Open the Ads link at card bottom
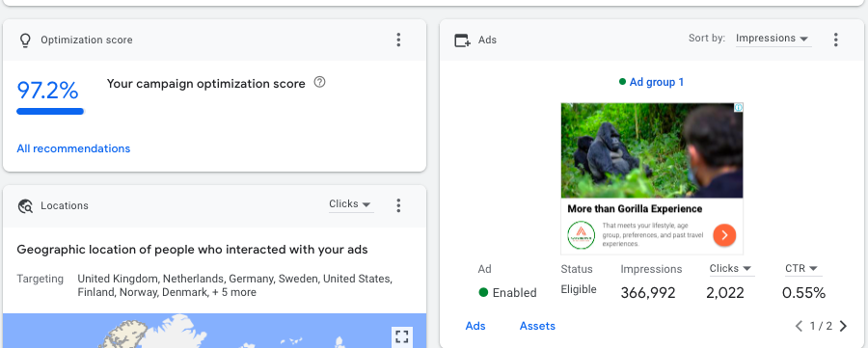This screenshot has width=868, height=348. (475, 326)
